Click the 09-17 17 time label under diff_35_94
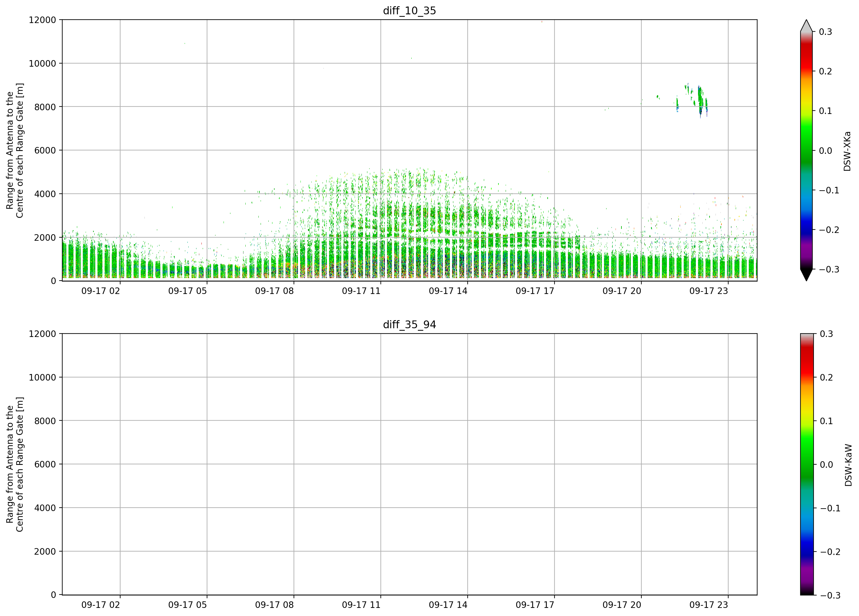The width and height of the screenshot is (859, 616). [535, 605]
